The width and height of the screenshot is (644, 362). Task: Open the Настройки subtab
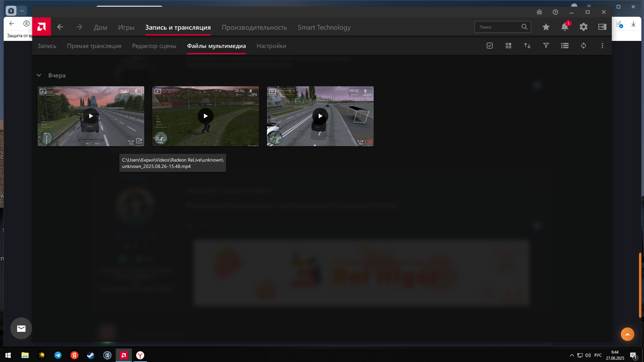271,46
